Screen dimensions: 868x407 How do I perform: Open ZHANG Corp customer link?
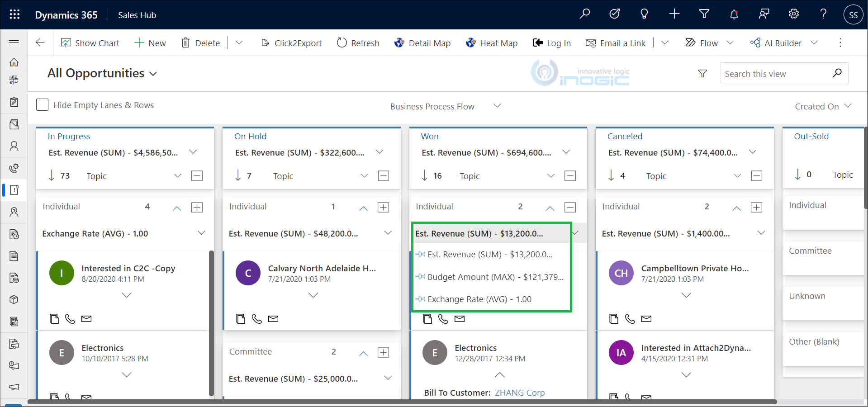tap(520, 393)
